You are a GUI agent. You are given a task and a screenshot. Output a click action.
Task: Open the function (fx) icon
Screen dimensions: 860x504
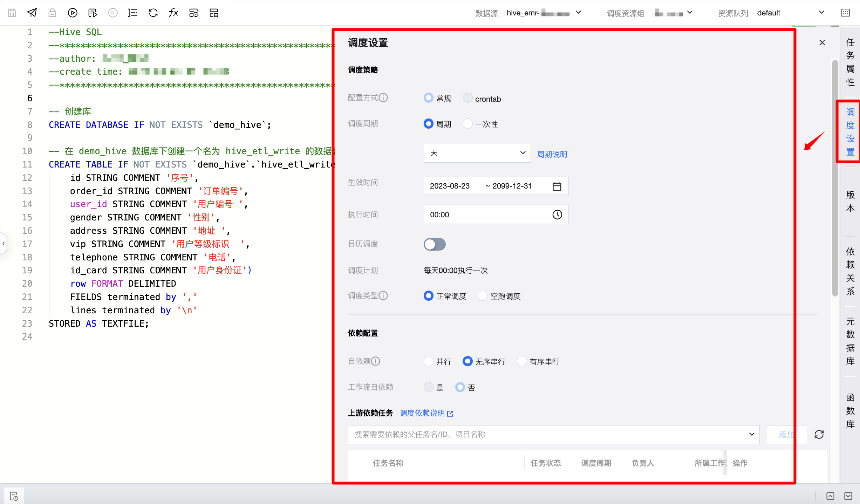173,13
